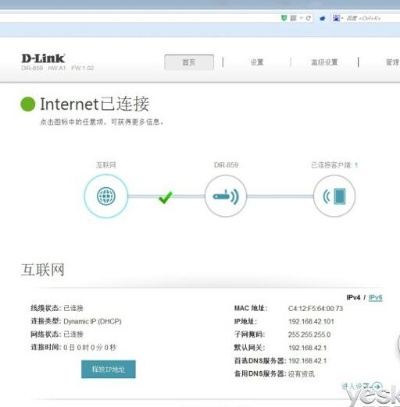Click the DIR-859 label above router icon
This screenshot has width=400, height=407.
pos(226,165)
